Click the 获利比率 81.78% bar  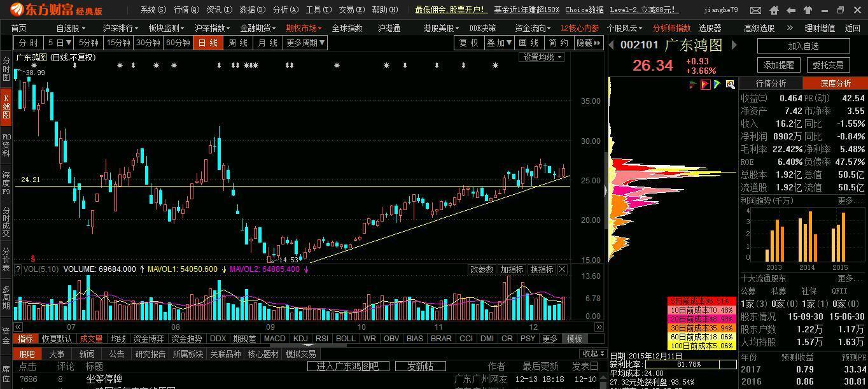[690, 365]
